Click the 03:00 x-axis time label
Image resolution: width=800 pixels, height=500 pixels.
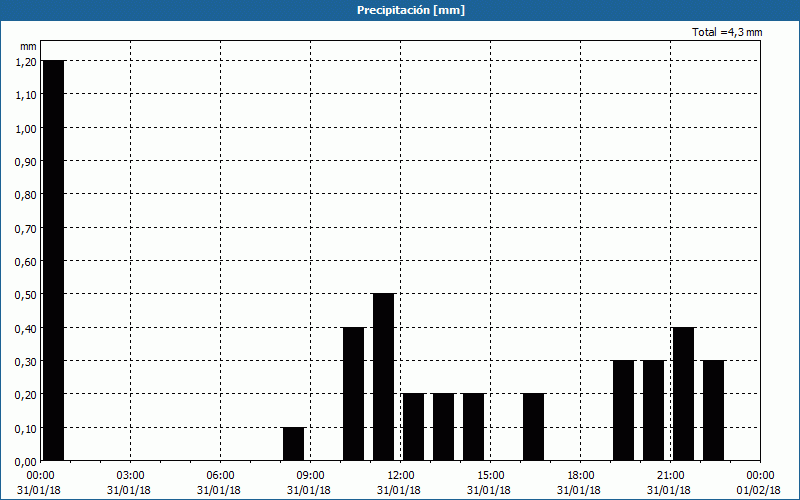[x=130, y=476]
